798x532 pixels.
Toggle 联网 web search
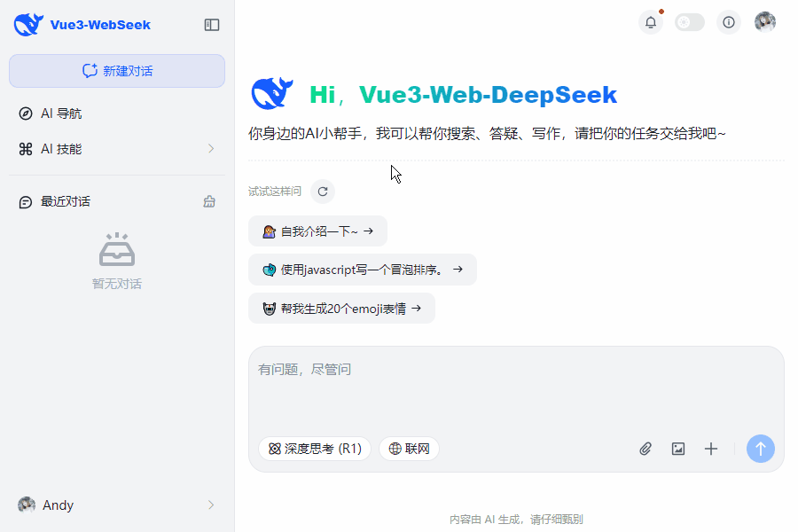pos(409,449)
